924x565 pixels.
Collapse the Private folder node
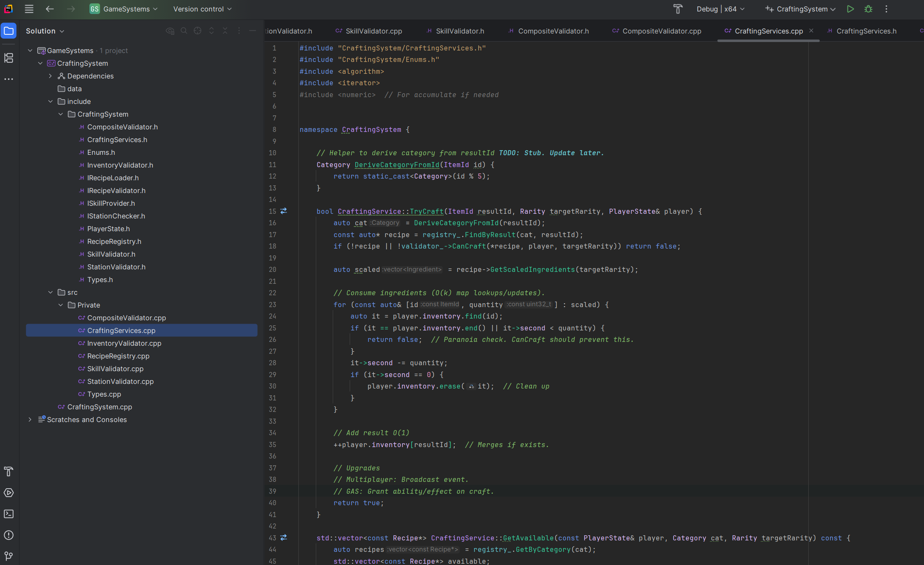(x=61, y=305)
